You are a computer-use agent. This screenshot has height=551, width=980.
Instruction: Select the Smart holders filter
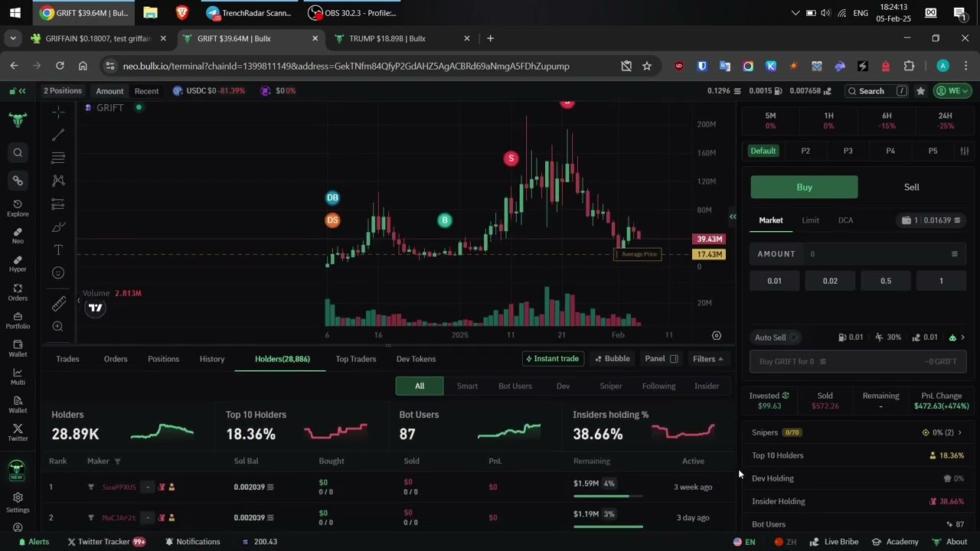[x=467, y=386]
